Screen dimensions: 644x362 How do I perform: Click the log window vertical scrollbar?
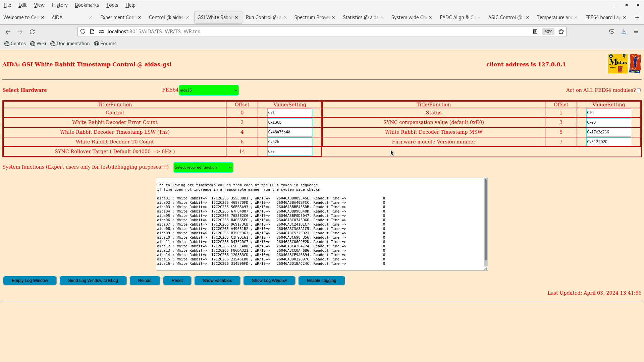pyautogui.click(x=485, y=220)
